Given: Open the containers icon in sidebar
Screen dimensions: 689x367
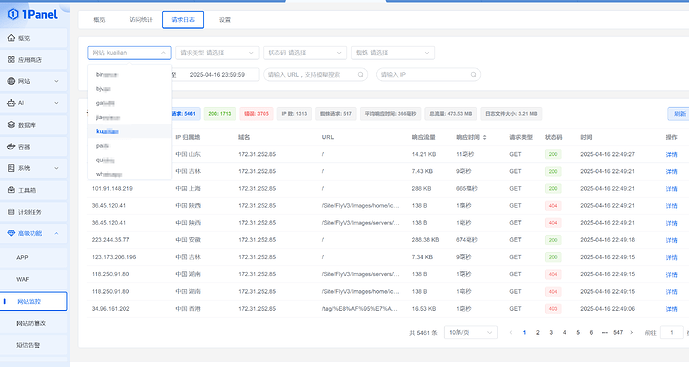Looking at the screenshot, I should pyautogui.click(x=11, y=146).
